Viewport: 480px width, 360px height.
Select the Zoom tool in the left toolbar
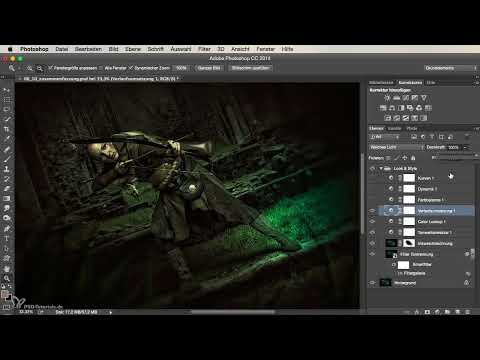(x=6, y=278)
